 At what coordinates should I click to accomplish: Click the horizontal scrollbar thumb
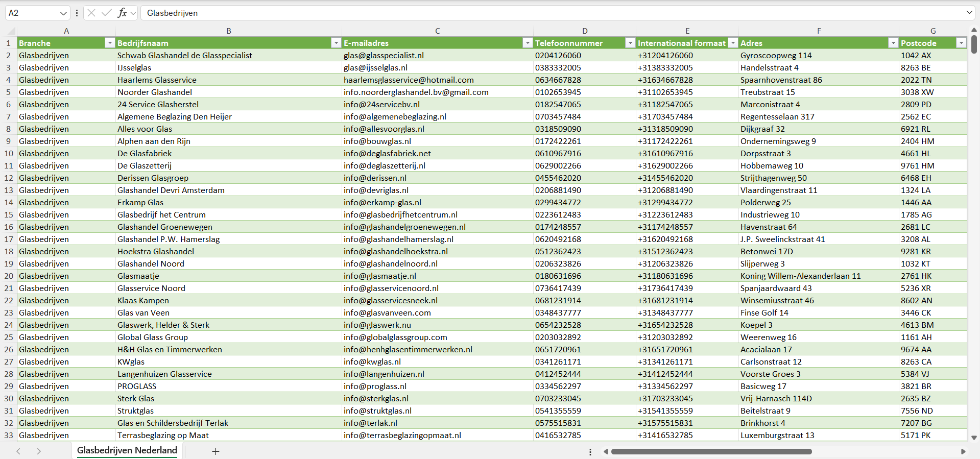[x=711, y=451]
